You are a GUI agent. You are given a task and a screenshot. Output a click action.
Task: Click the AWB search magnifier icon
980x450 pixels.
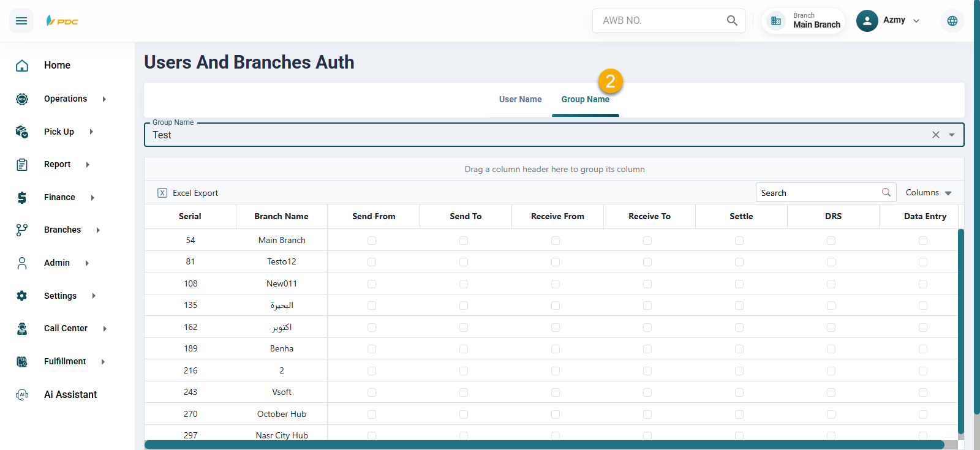click(x=732, y=20)
